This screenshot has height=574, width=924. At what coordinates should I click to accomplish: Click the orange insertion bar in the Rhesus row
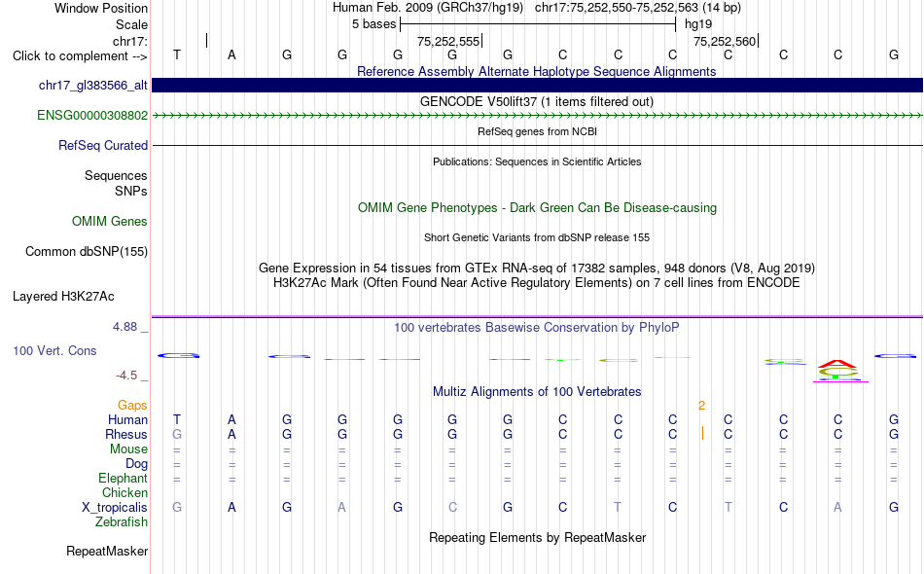click(702, 434)
